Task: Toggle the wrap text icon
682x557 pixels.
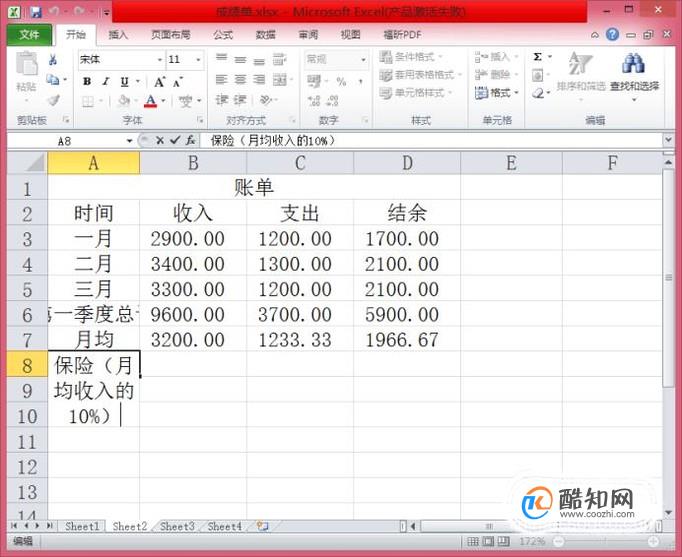Action: [280, 59]
